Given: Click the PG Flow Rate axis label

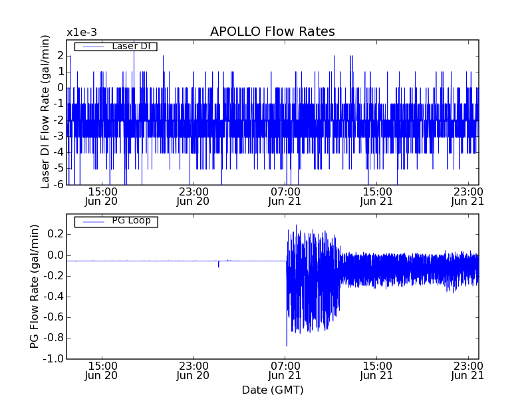Looking at the screenshot, I should click(35, 287).
